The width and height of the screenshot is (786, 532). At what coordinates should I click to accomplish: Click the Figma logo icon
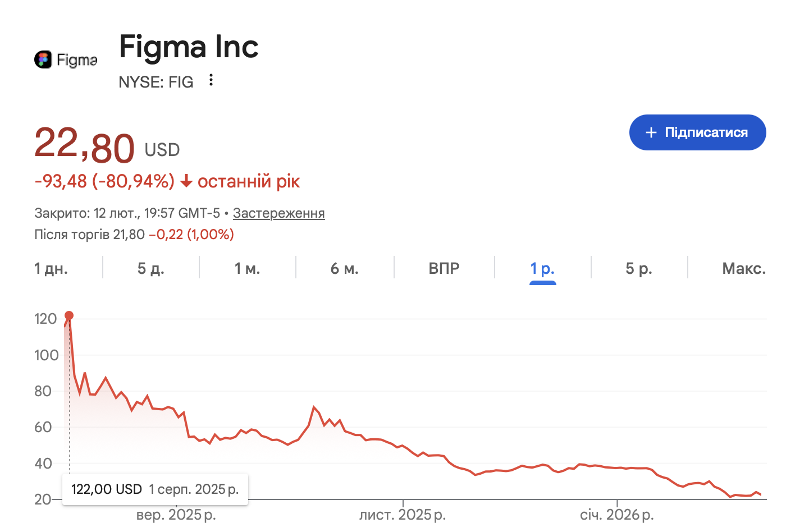(43, 59)
